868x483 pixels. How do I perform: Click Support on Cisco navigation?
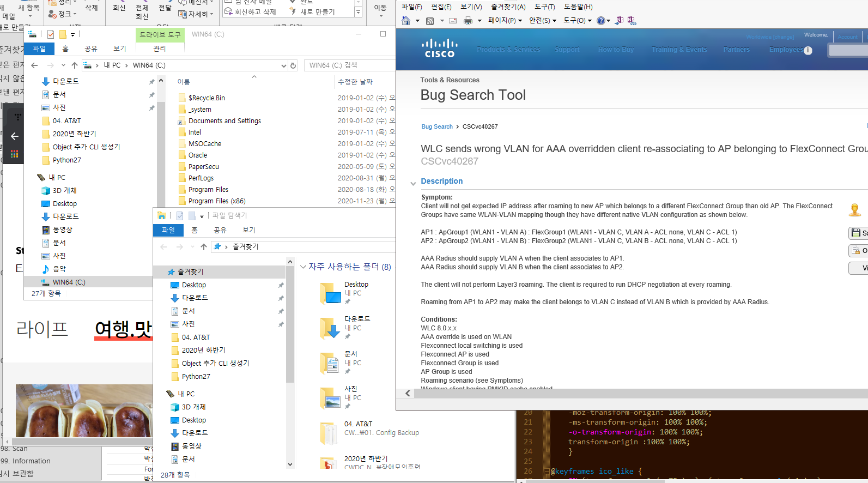[567, 50]
